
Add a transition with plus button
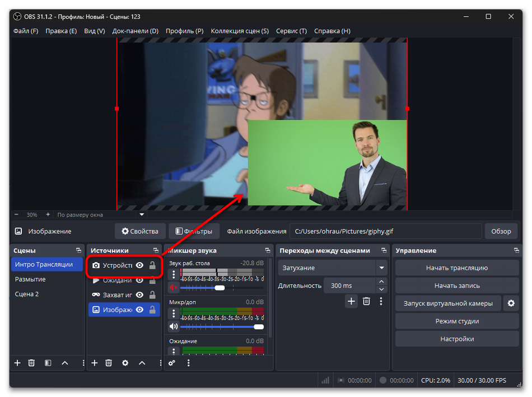click(351, 301)
